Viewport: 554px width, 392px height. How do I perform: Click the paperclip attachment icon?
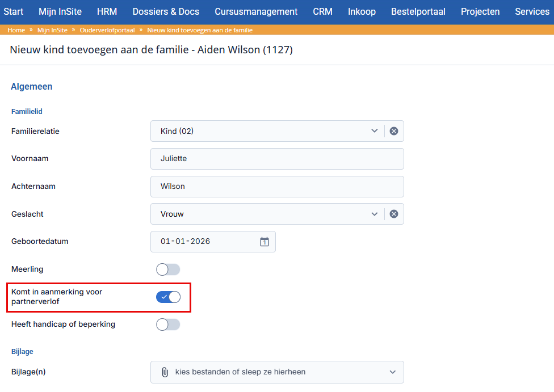pos(165,372)
